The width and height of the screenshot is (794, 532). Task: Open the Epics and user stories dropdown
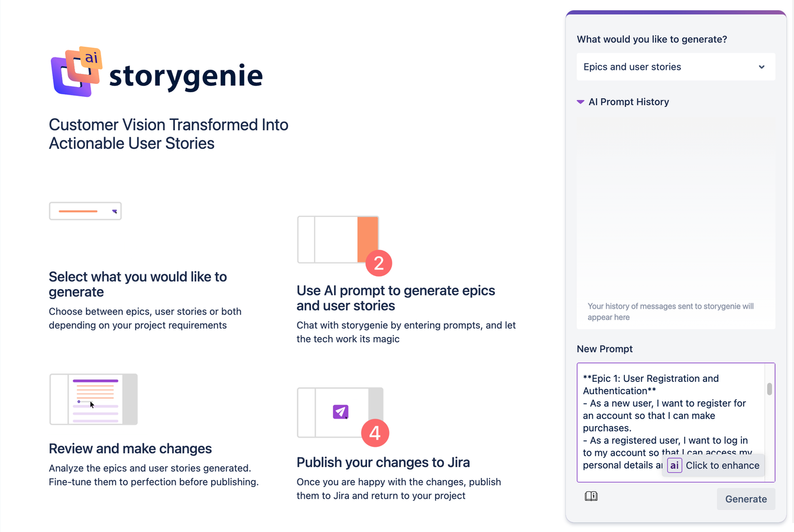[676, 67]
